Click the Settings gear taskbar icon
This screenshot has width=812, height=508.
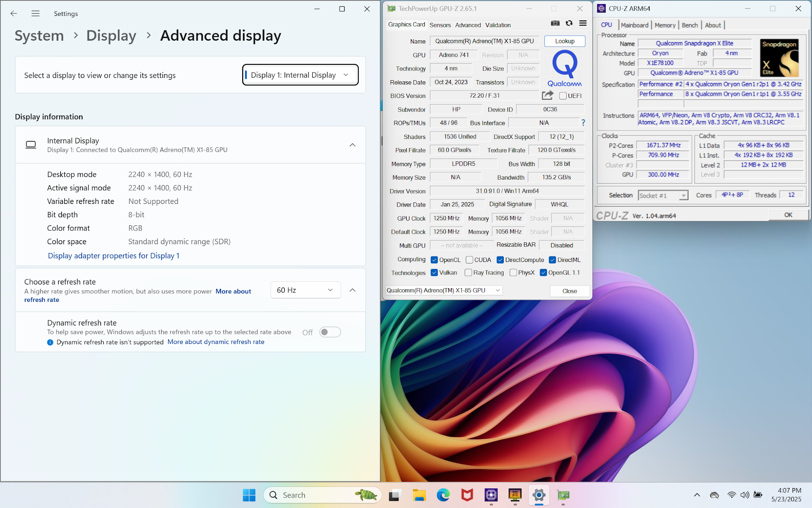(x=539, y=495)
